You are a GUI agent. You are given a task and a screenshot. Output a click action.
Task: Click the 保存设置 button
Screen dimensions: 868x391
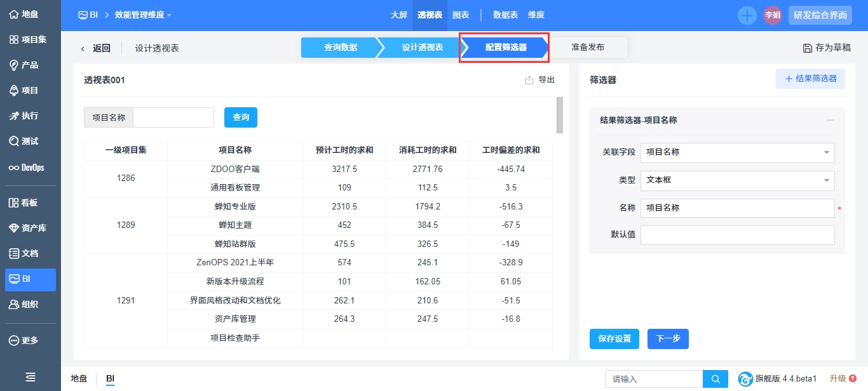pyautogui.click(x=614, y=339)
